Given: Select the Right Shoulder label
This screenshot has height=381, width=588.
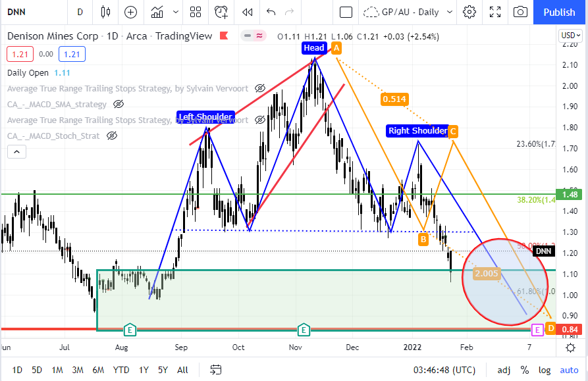Looking at the screenshot, I should pos(417,131).
